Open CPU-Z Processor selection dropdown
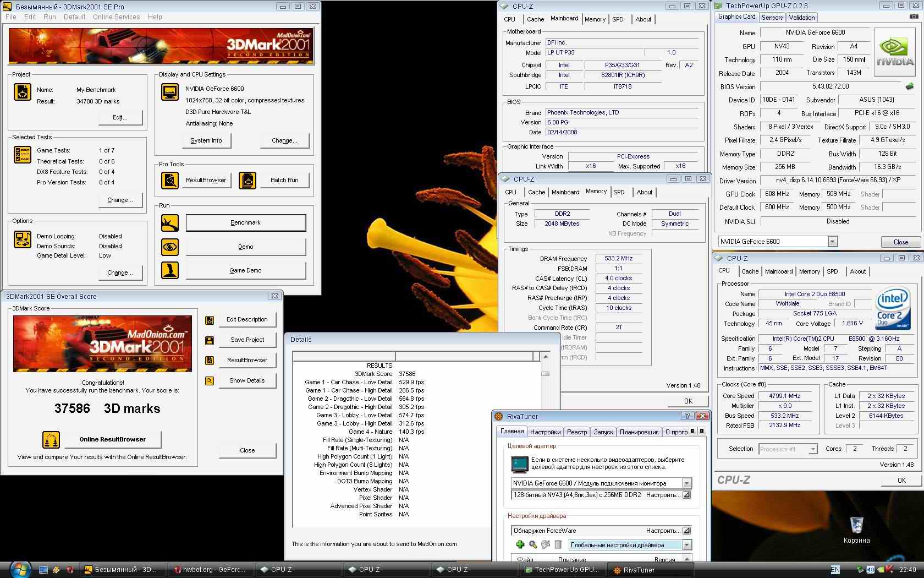 (812, 449)
